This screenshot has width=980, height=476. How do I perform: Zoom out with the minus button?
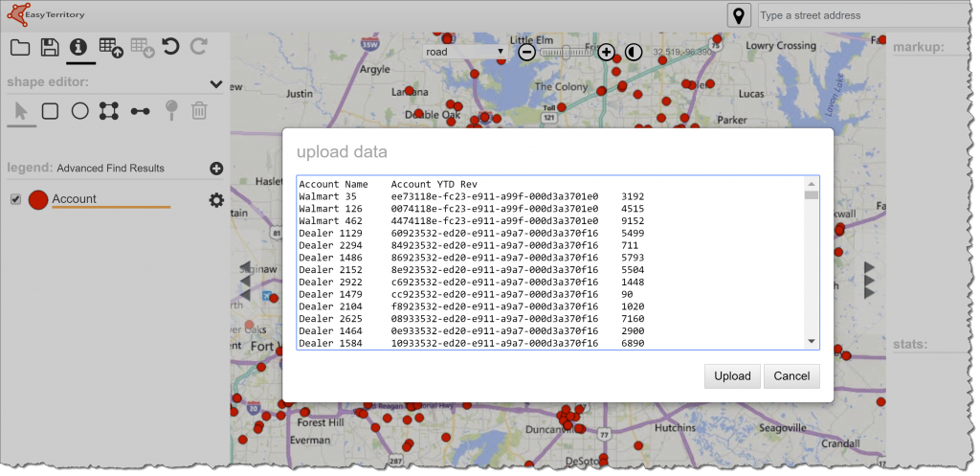527,52
